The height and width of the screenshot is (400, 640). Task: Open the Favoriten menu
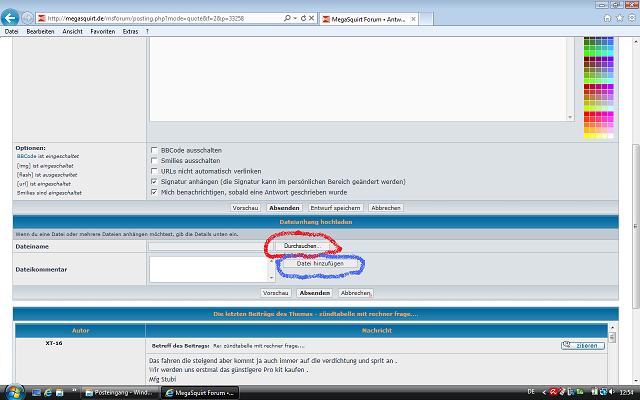(103, 32)
